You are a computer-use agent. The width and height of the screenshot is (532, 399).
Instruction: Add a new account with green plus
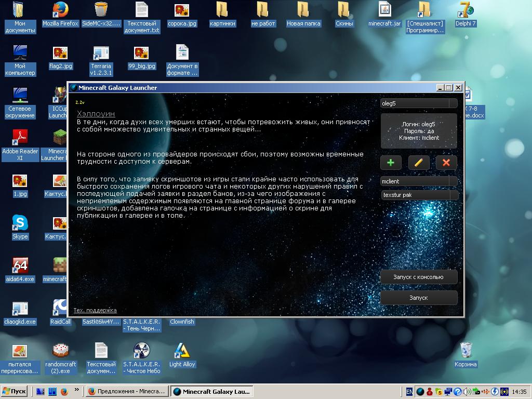click(391, 163)
